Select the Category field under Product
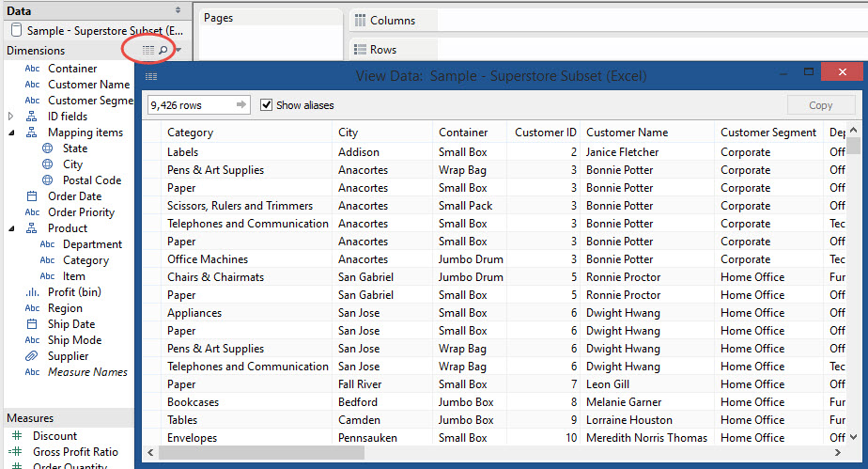This screenshot has height=469, width=868. pyautogui.click(x=85, y=260)
